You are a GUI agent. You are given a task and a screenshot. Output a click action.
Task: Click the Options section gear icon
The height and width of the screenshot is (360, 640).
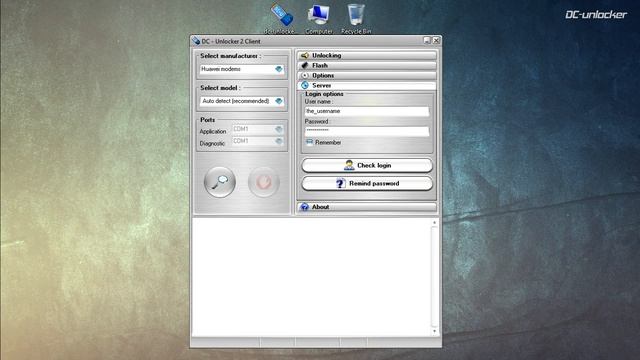[x=304, y=76]
